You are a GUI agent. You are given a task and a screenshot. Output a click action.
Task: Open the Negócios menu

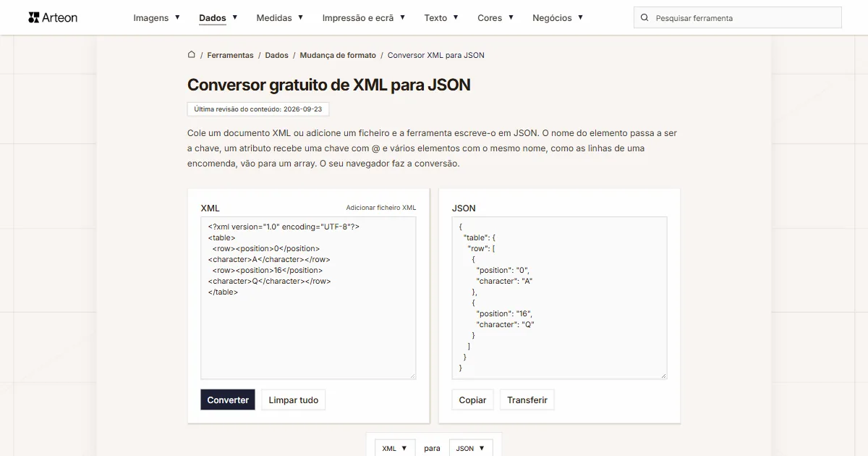pos(552,18)
